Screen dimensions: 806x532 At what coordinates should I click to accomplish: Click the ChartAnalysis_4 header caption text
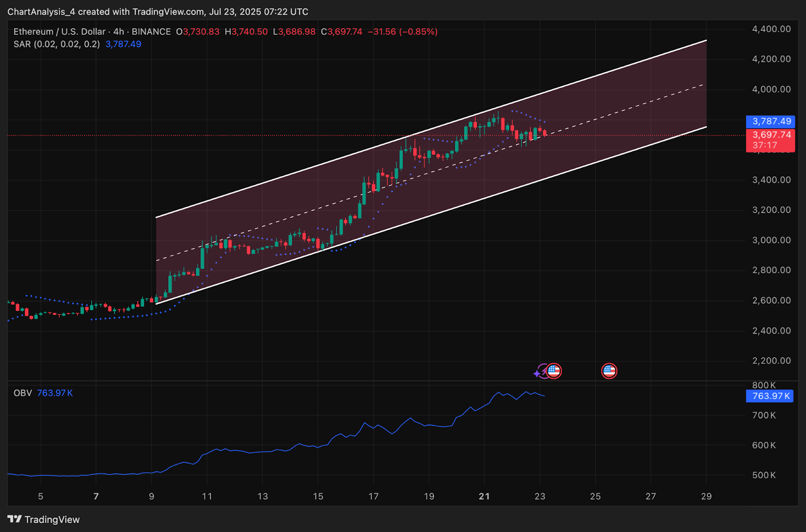pyautogui.click(x=158, y=12)
